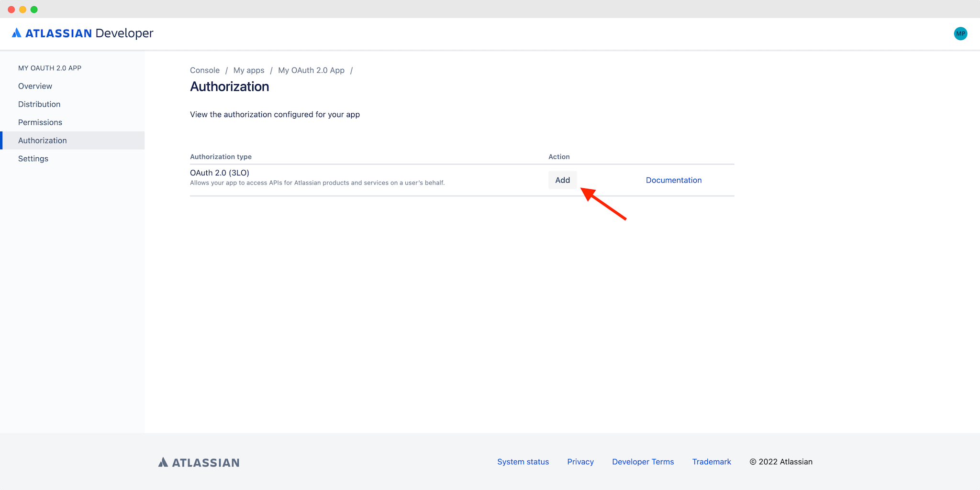Click the red close window button
Screen dimensions: 980x490
pyautogui.click(x=11, y=10)
